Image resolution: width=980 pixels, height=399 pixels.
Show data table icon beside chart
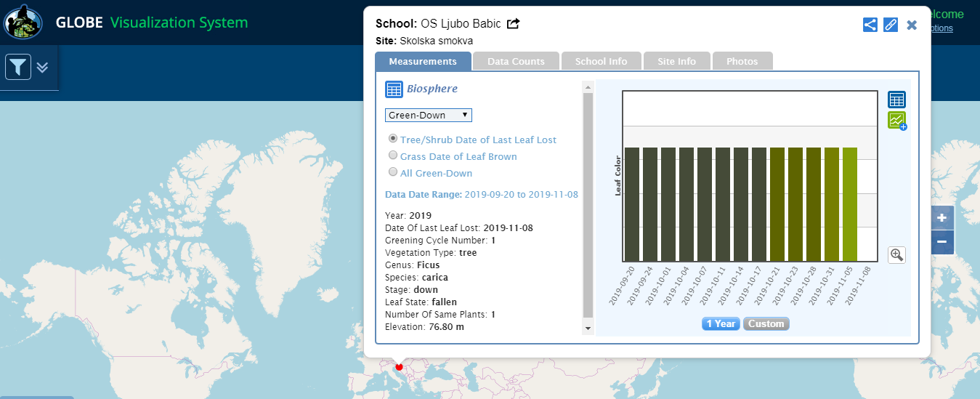coord(896,100)
